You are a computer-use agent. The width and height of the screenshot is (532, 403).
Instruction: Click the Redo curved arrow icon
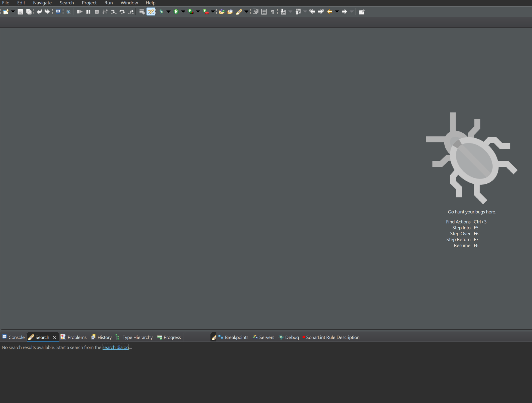tap(47, 12)
